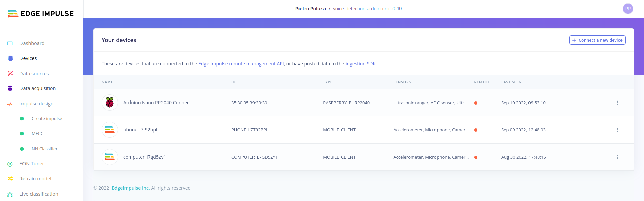Open the PP user avatar menu
Screen dimensions: 644x201
tap(627, 9)
